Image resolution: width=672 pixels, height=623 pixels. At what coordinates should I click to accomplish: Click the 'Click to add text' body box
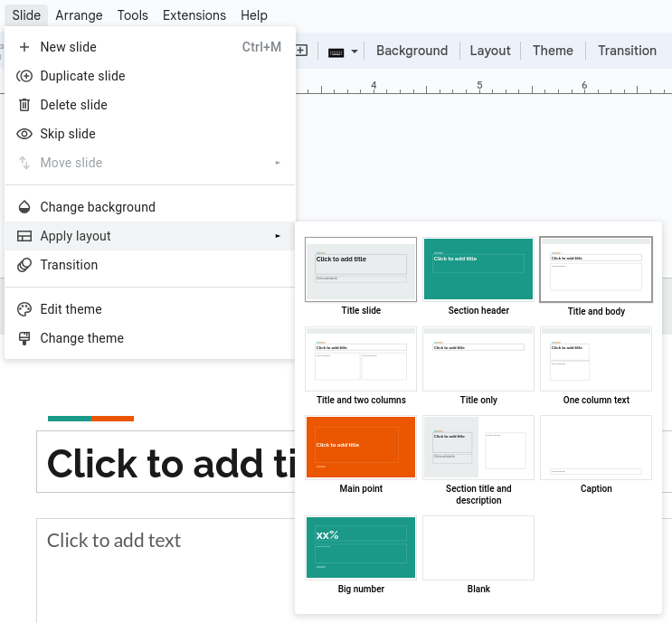pyautogui.click(x=113, y=541)
